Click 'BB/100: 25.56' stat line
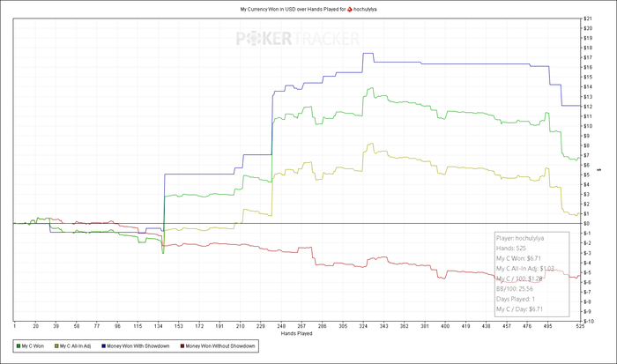This screenshot has width=617, height=364. pos(515,289)
